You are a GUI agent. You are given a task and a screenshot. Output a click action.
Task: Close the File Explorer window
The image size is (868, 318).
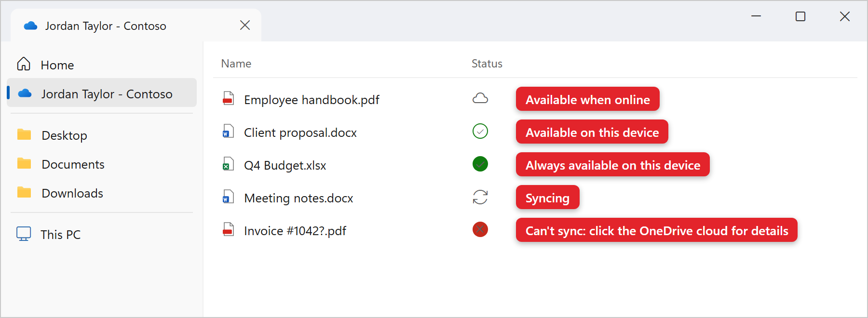coord(845,16)
